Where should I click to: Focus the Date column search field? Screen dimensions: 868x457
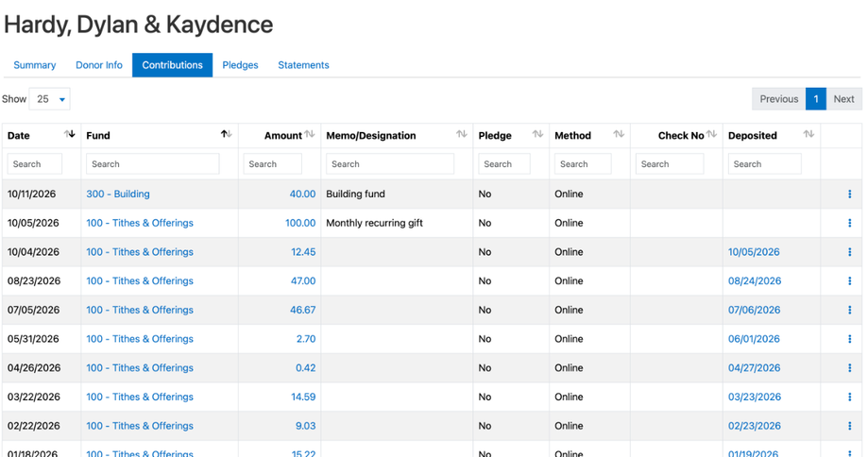tap(34, 164)
